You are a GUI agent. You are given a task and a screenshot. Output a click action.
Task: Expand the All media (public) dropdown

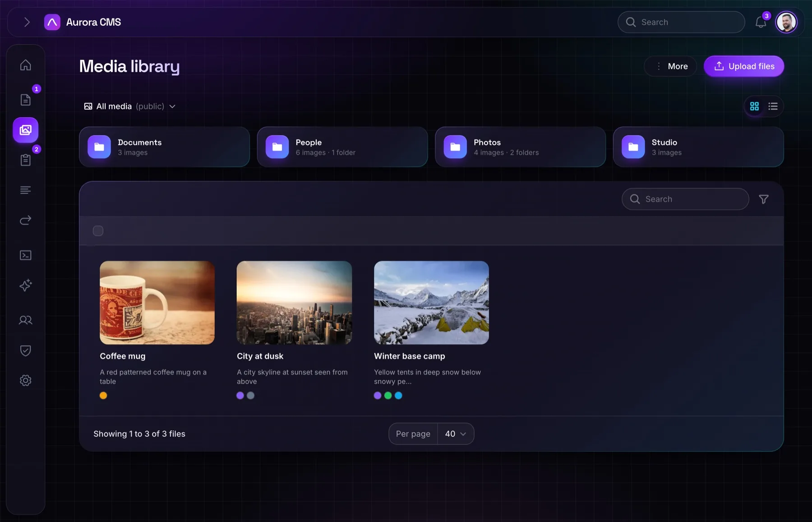130,106
